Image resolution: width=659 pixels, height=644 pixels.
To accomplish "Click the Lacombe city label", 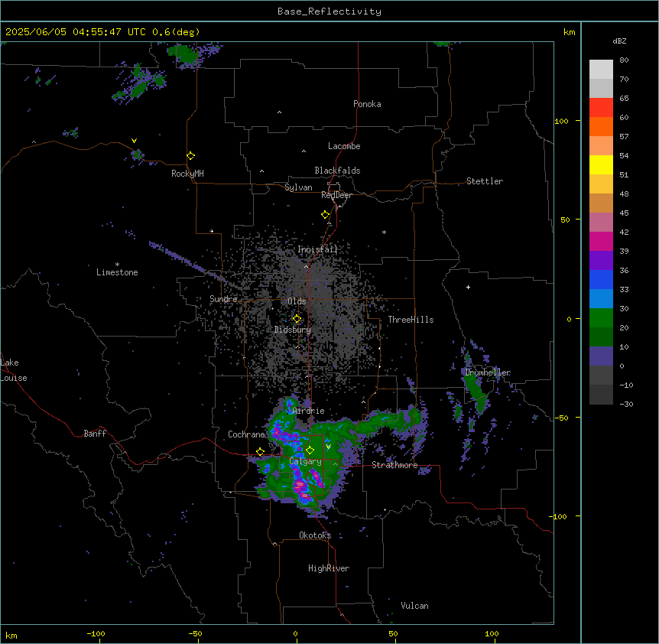I will click(x=344, y=146).
